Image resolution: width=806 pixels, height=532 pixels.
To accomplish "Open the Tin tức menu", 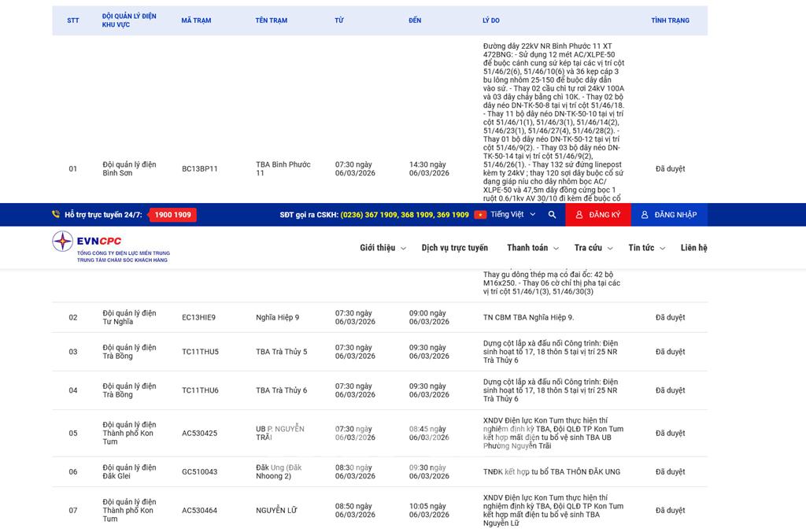I will 645,248.
